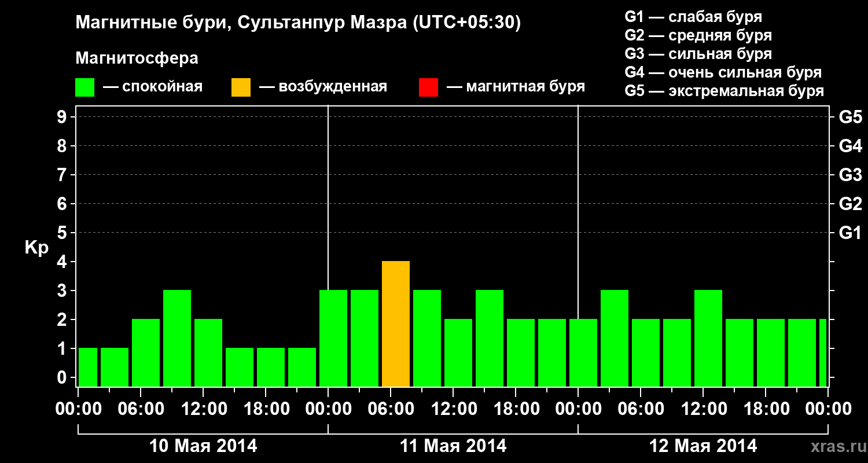Click the '10 Мая 2014' date label

pyautogui.click(x=203, y=446)
